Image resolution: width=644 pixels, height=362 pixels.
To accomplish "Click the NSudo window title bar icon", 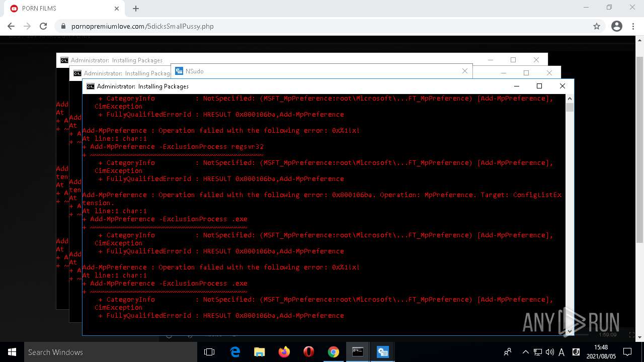I will pos(179,71).
